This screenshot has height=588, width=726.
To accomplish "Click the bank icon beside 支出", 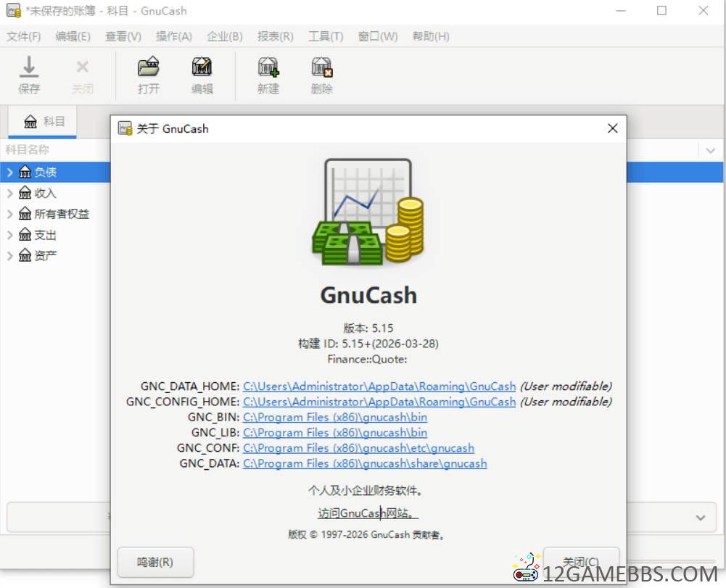I will (x=25, y=235).
